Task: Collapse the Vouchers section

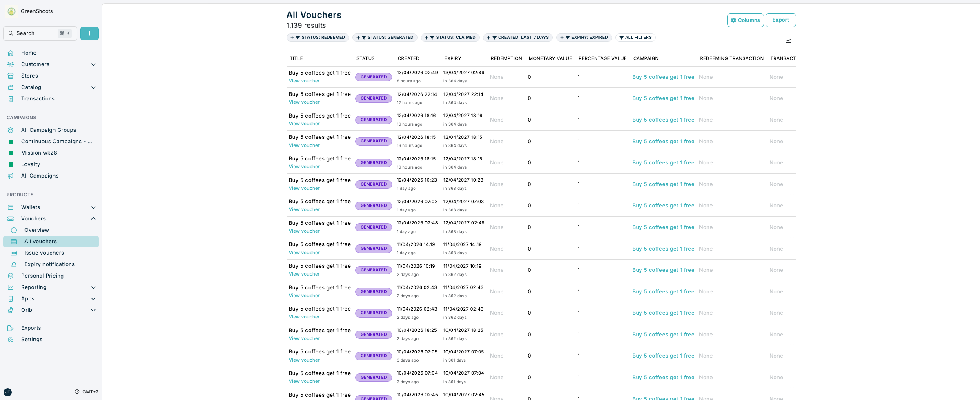Action: (x=94, y=218)
